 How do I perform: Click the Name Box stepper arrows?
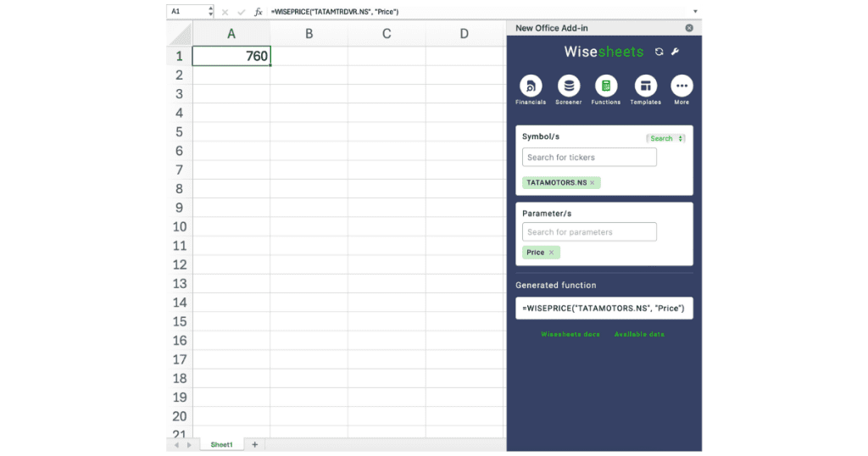tap(210, 12)
